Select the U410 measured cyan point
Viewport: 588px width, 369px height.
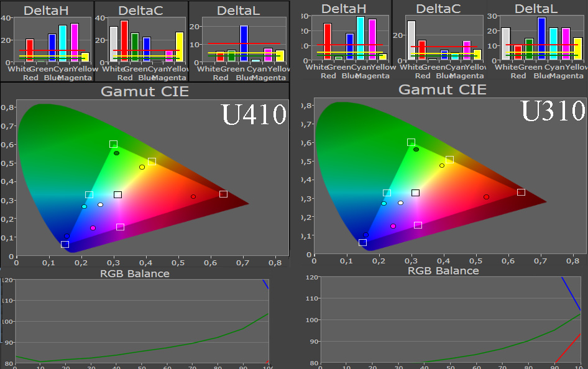click(x=85, y=207)
